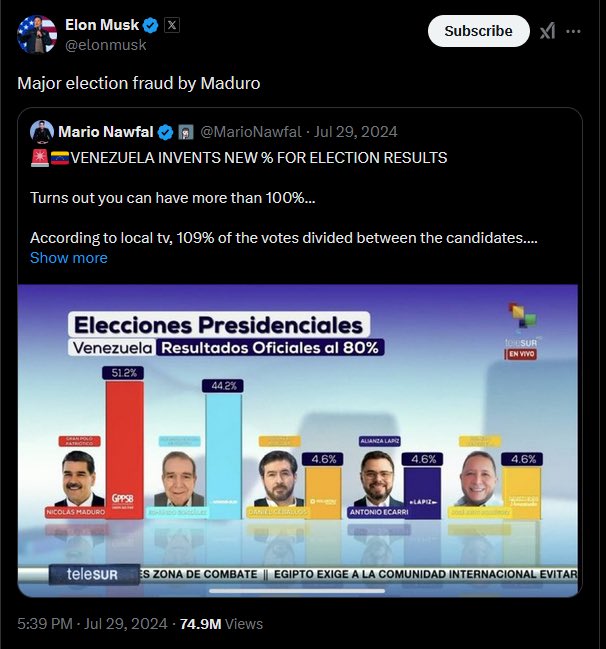This screenshot has height=649, width=606.
Task: Click the affiliate badge after Mario Nawfal's checkmark
Action: click(x=186, y=132)
